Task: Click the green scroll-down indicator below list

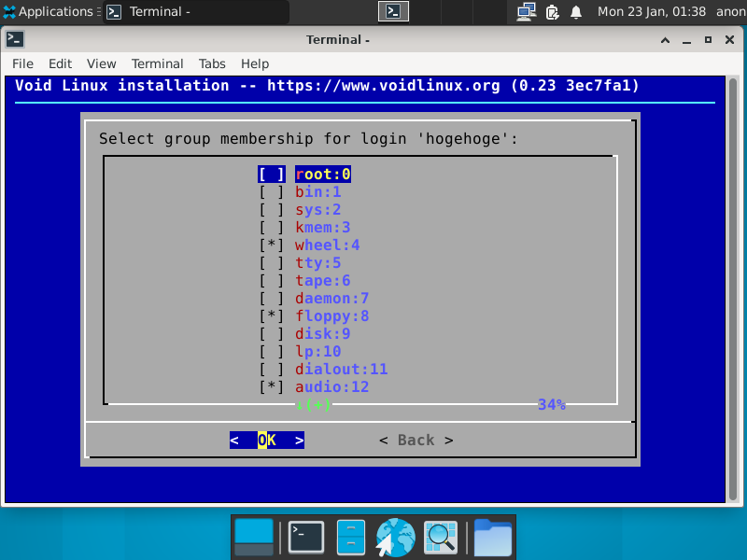Action: (x=313, y=405)
